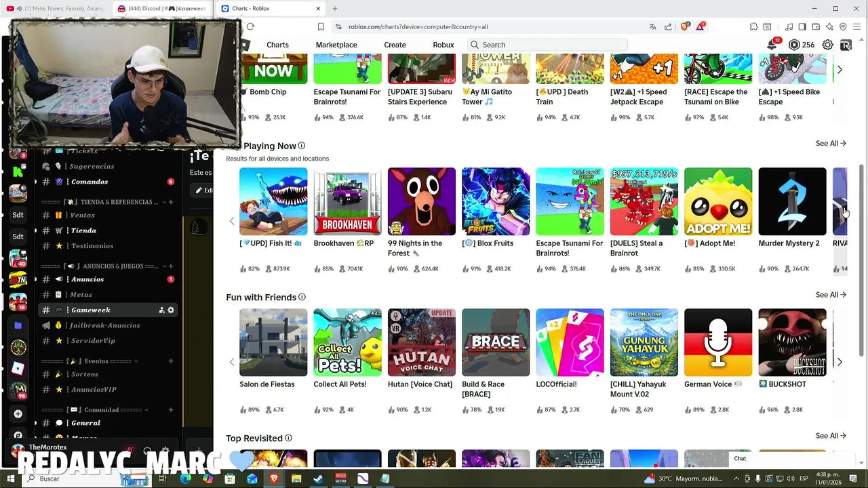Reload the Roblox page
The height and width of the screenshot is (488, 868).
[250, 26]
